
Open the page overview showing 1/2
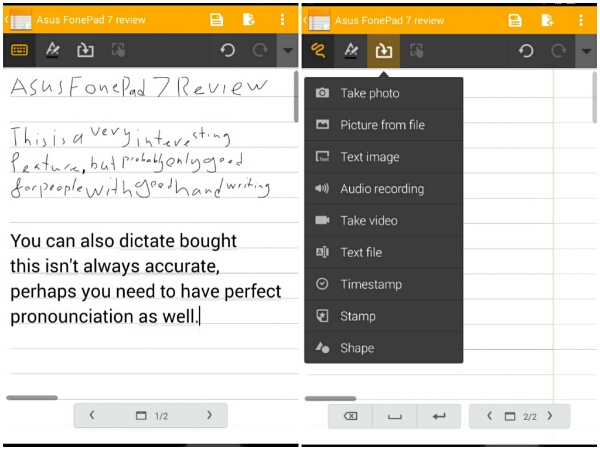(x=152, y=416)
